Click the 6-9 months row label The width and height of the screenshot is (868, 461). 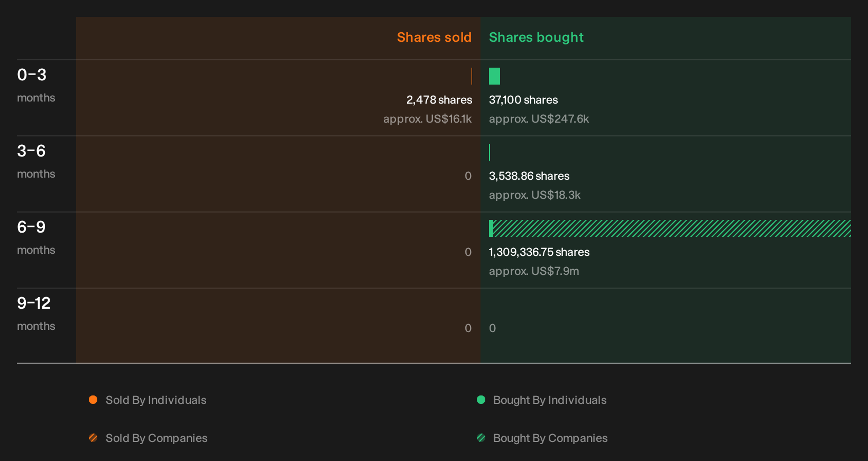click(36, 238)
